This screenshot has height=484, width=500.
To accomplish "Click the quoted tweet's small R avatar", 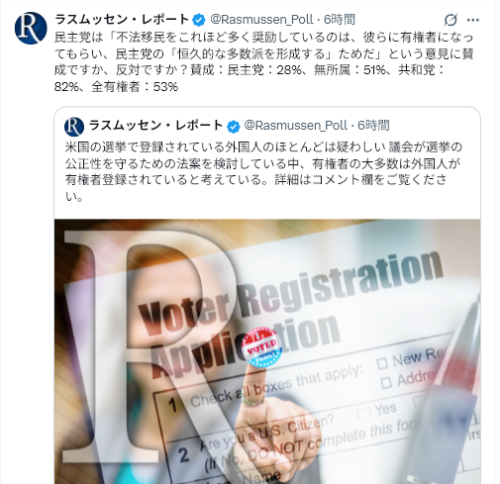I will [74, 127].
